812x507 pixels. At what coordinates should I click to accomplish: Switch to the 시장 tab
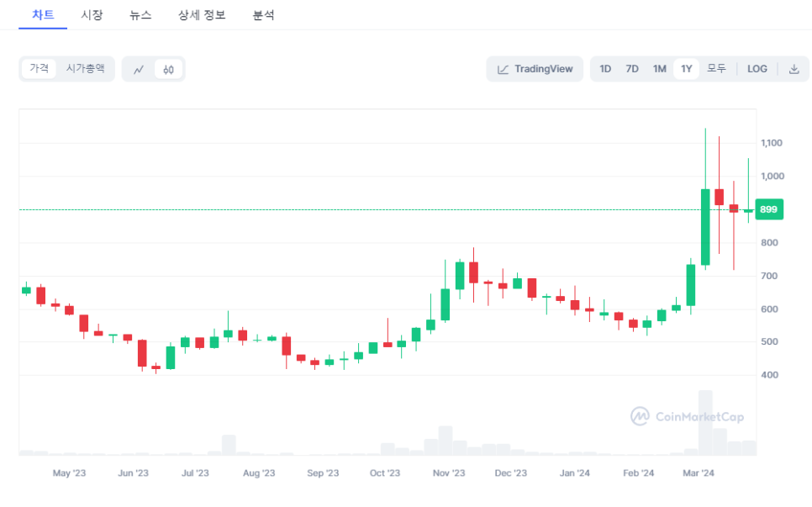point(92,15)
